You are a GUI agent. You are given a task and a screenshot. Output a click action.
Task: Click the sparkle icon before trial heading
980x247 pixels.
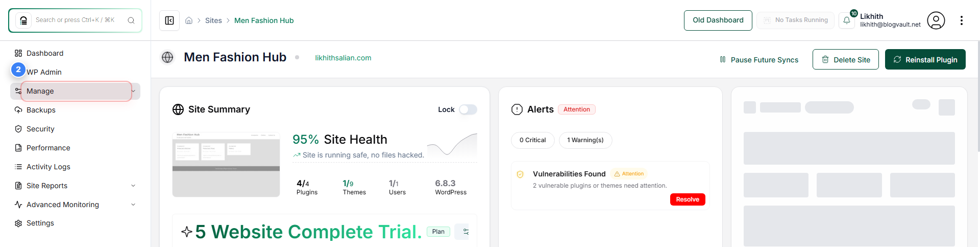pyautogui.click(x=187, y=232)
